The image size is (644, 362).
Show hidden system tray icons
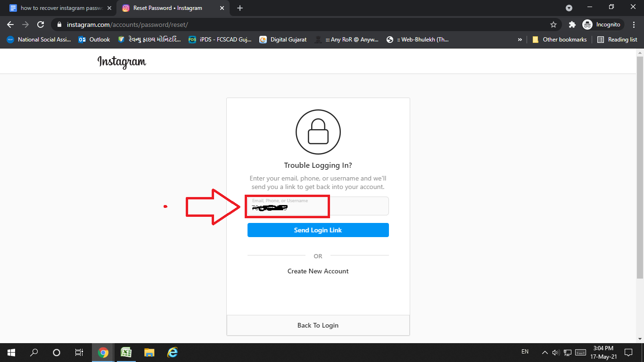(x=545, y=352)
